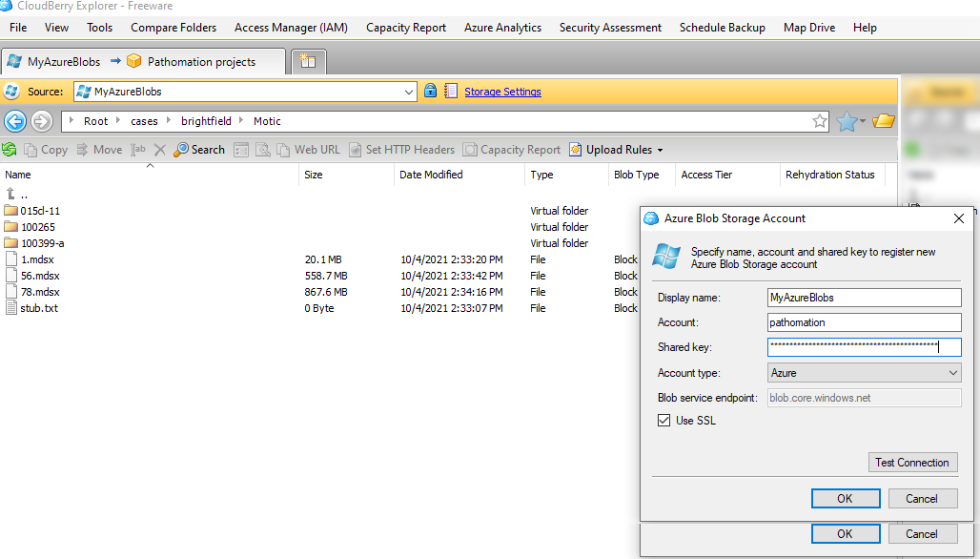Expand the Account type dropdown

coord(864,373)
